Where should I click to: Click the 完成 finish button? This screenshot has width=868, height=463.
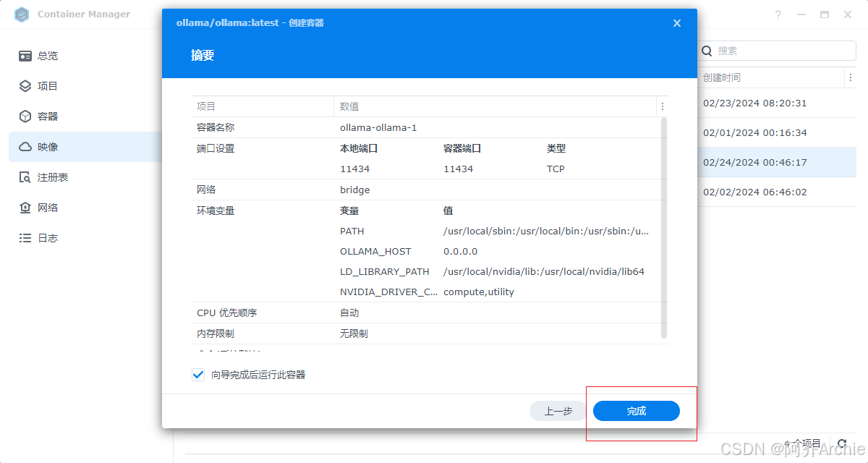636,410
